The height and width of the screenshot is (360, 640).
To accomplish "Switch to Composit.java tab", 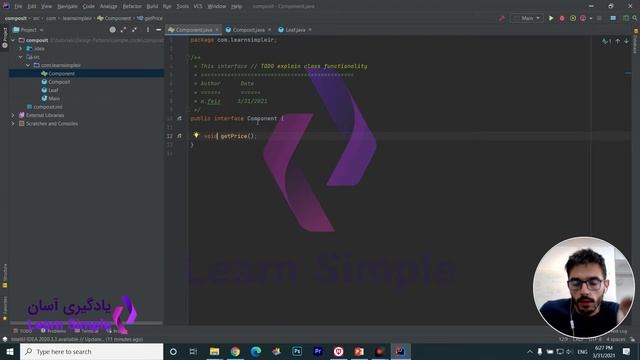I will pos(249,30).
